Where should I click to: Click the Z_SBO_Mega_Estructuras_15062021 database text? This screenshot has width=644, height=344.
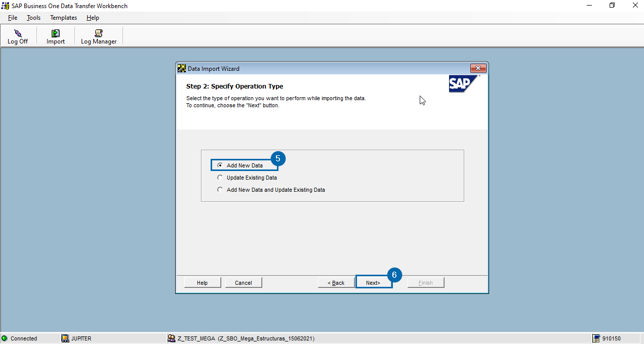click(266, 338)
